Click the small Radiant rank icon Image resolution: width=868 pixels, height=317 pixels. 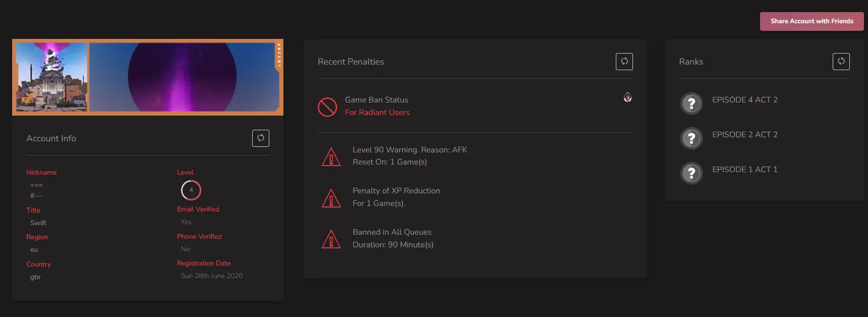(627, 97)
